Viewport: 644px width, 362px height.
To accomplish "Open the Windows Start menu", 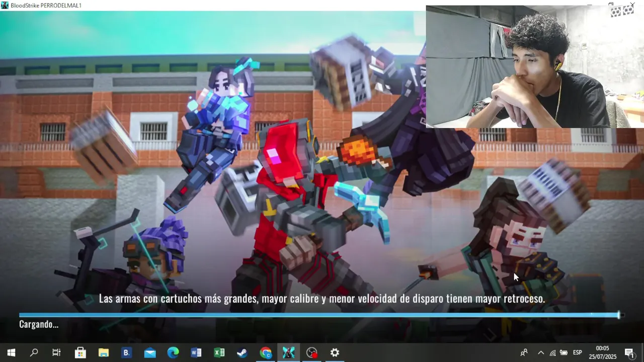I will 11,353.
